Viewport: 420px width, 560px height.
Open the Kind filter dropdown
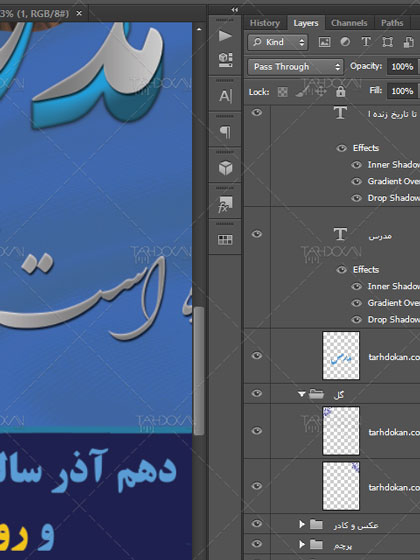pos(278,42)
